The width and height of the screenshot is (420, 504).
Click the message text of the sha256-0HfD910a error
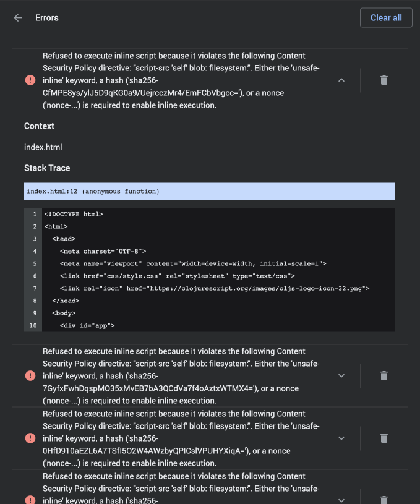(x=179, y=438)
